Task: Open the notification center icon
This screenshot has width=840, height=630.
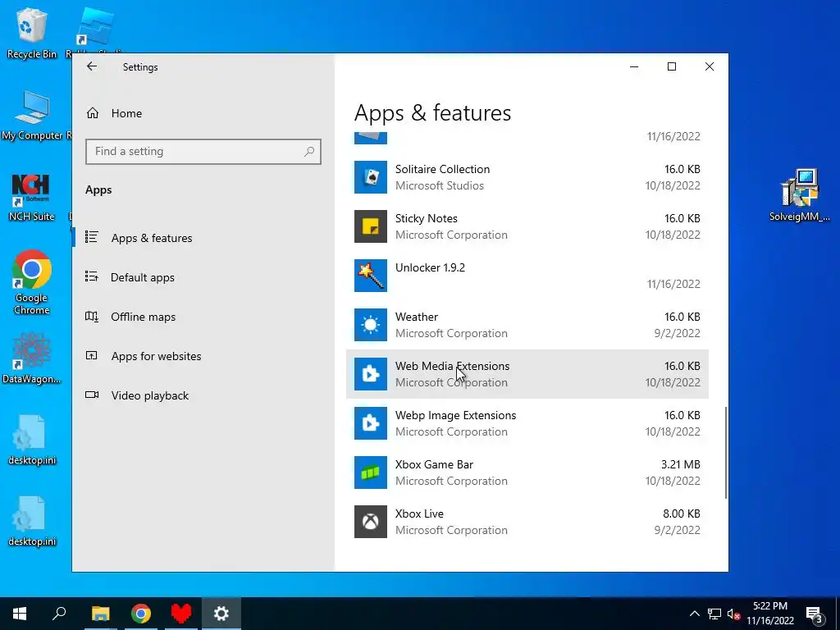Action: 815,614
